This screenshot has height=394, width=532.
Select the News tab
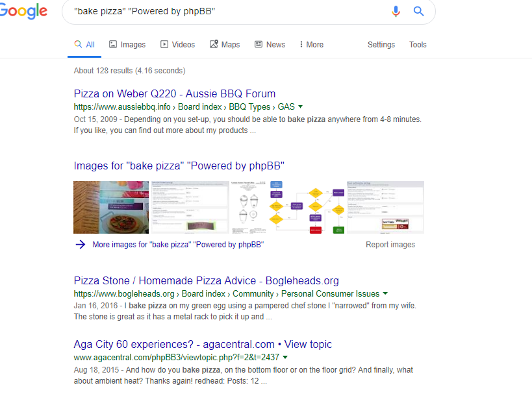coord(270,44)
